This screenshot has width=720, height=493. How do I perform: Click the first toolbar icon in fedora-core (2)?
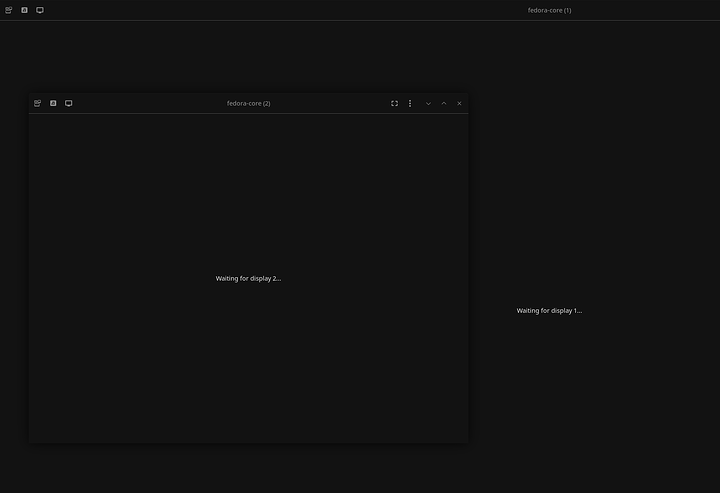click(37, 103)
